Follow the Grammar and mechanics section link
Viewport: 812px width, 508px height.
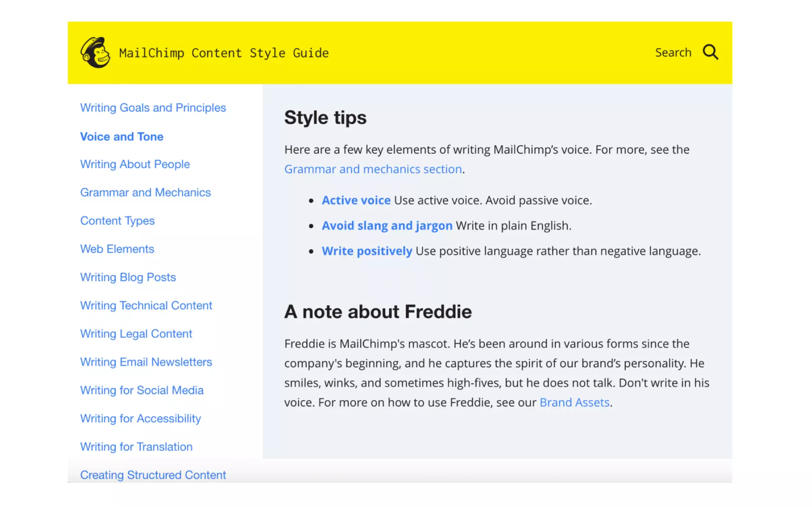(373, 169)
